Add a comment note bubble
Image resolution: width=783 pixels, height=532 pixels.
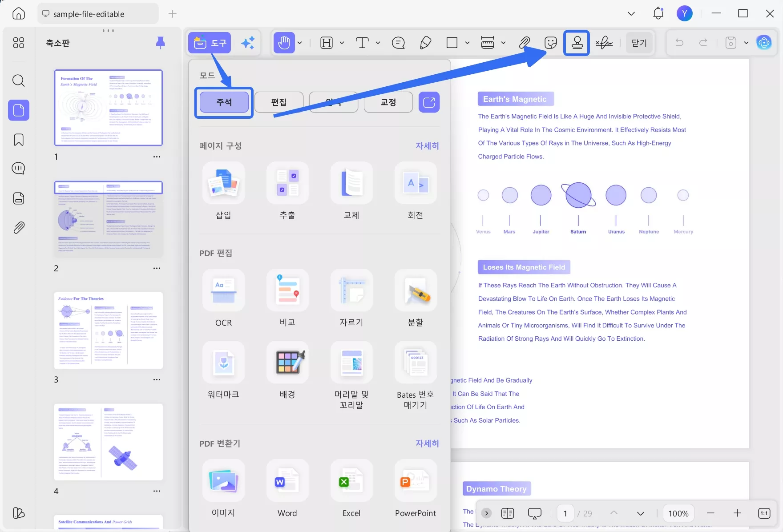point(398,43)
